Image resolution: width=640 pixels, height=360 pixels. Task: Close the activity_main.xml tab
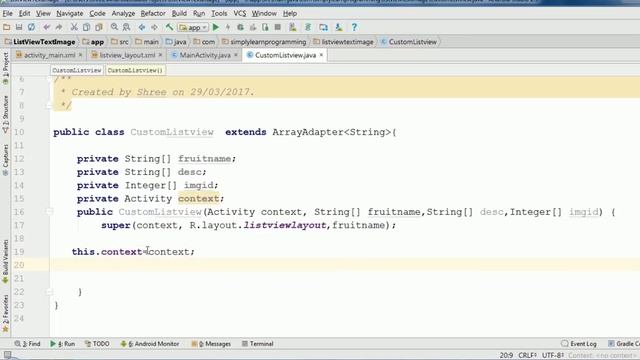[80, 55]
